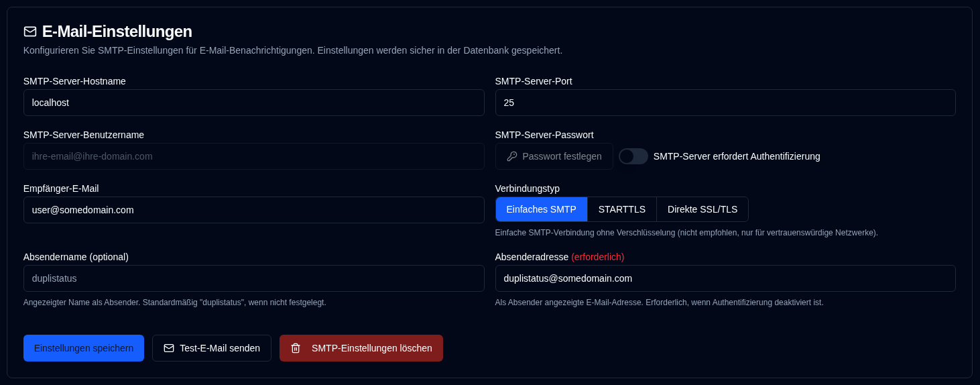Screen dimensions: 980x385
Task: Click the Konfigurieren Sie SMTP-Einstellungen description
Action: pos(293,50)
